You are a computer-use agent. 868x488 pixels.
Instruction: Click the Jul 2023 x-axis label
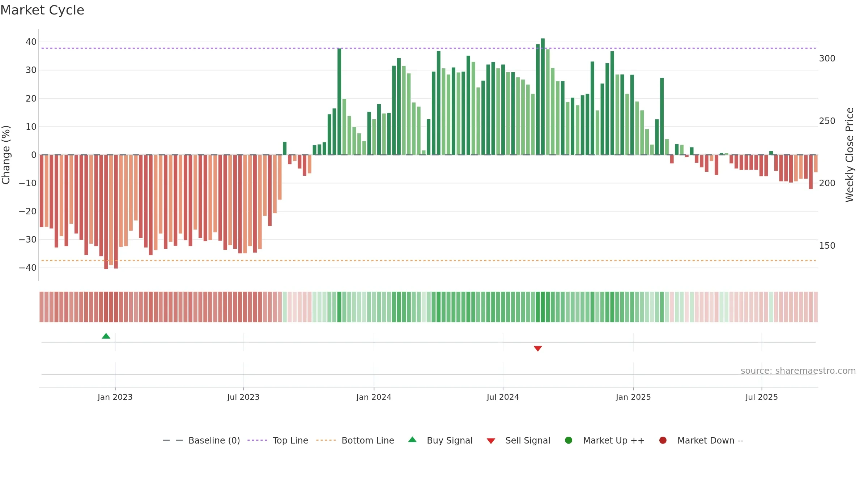tap(243, 397)
